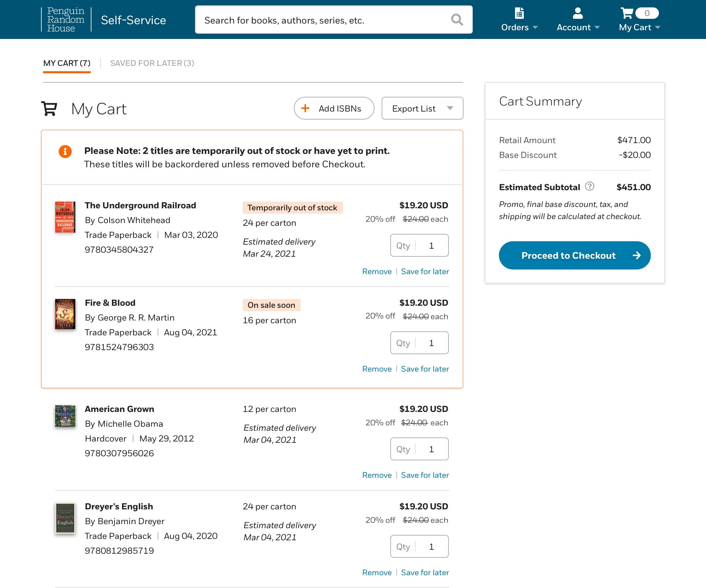Click the Account person icon
Screen dimensions: 706x588
(578, 13)
